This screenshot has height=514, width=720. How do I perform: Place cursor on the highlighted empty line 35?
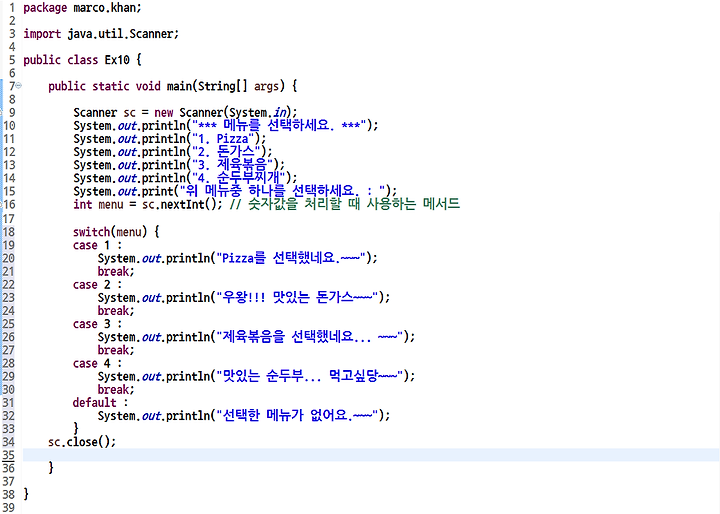[371, 455]
